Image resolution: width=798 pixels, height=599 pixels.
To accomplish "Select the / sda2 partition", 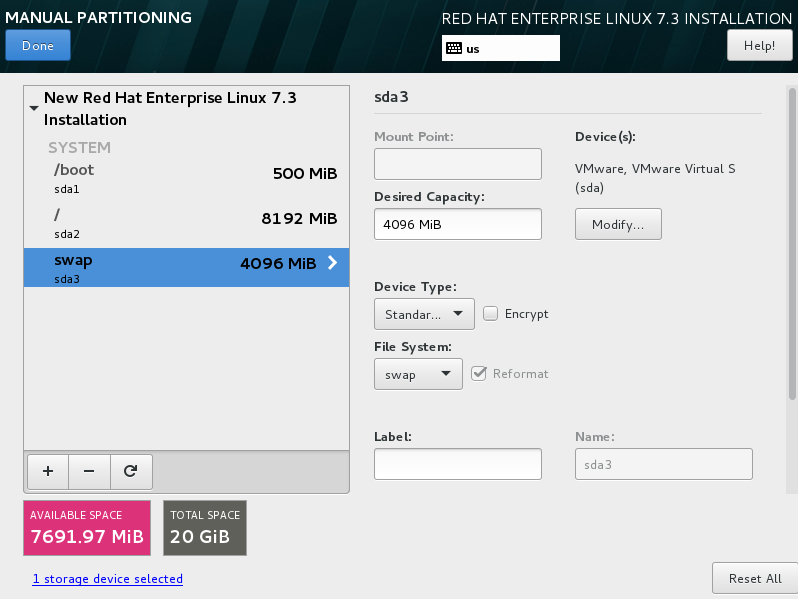I will tap(186, 223).
